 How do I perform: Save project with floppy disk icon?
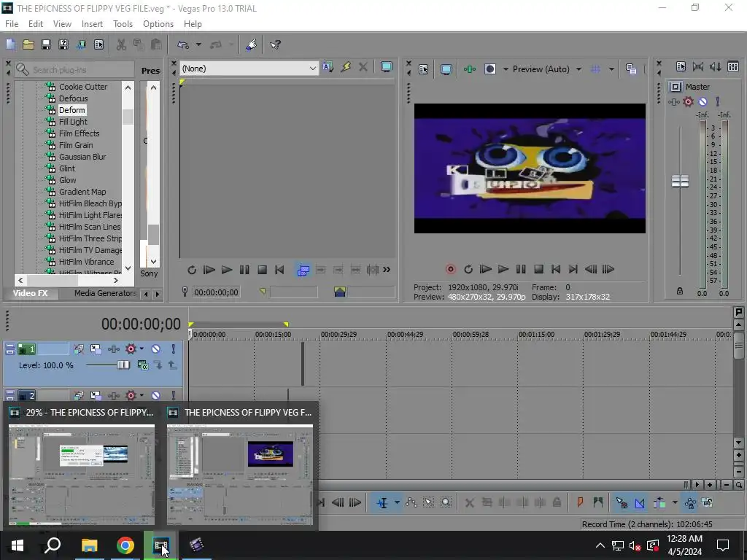pyautogui.click(x=46, y=44)
